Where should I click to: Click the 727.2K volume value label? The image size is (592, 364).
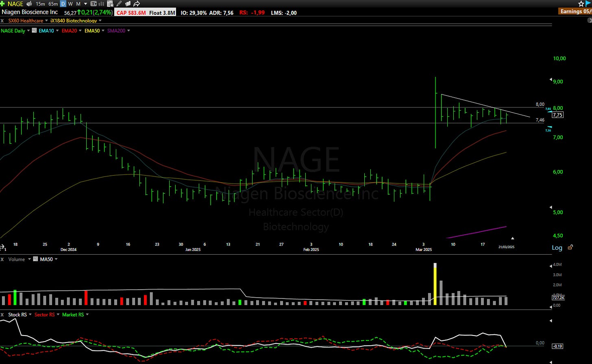pos(557,298)
